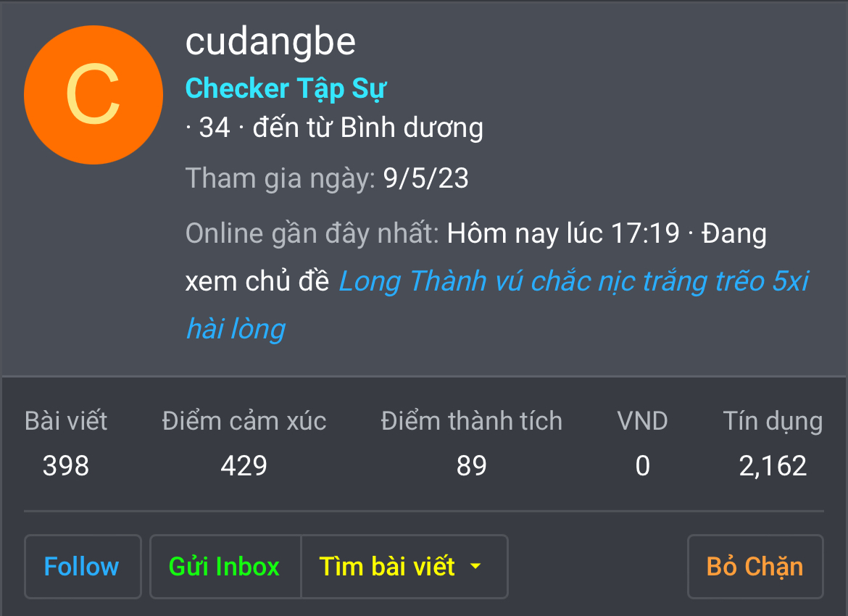Click the orange C avatar circle
The image size is (848, 616).
93,95
